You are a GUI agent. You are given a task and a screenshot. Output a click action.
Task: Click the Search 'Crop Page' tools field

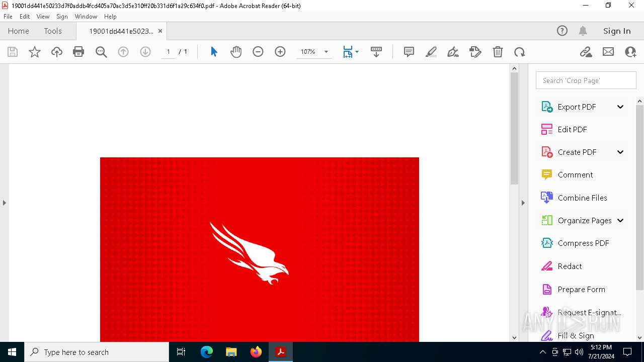586,80
